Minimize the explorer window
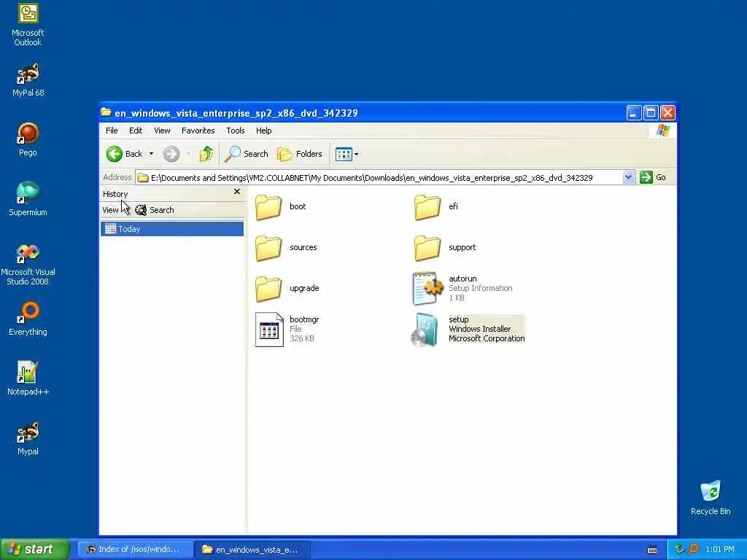Viewport: 747px width, 560px height. coord(634,113)
